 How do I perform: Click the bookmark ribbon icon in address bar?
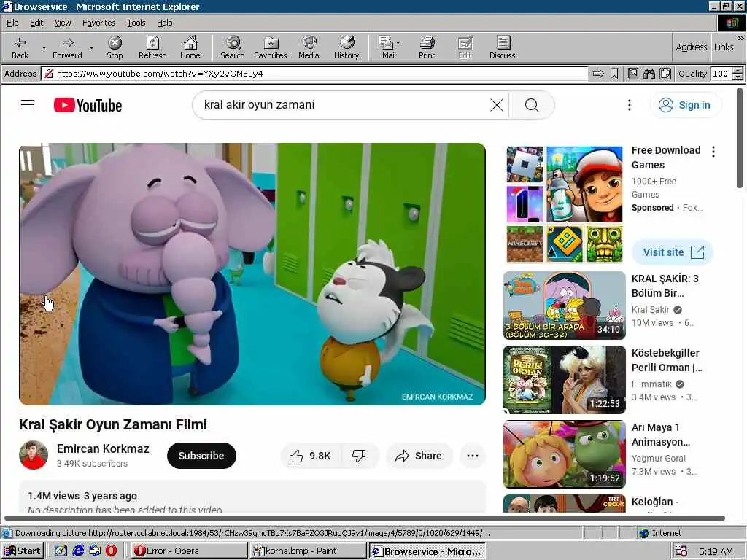614,74
